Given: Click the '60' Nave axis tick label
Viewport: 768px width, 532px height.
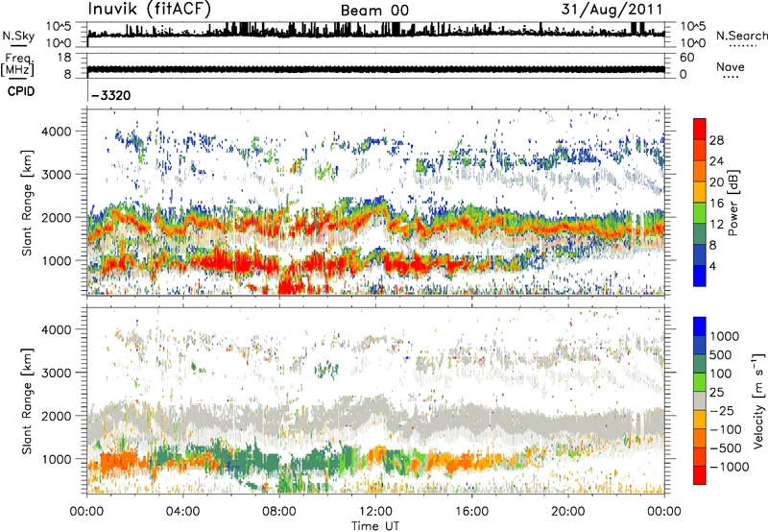Looking at the screenshot, I should point(686,58).
